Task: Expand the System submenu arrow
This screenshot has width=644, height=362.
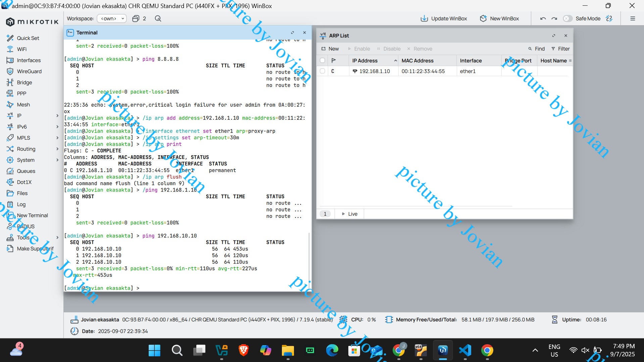Action: point(57,160)
